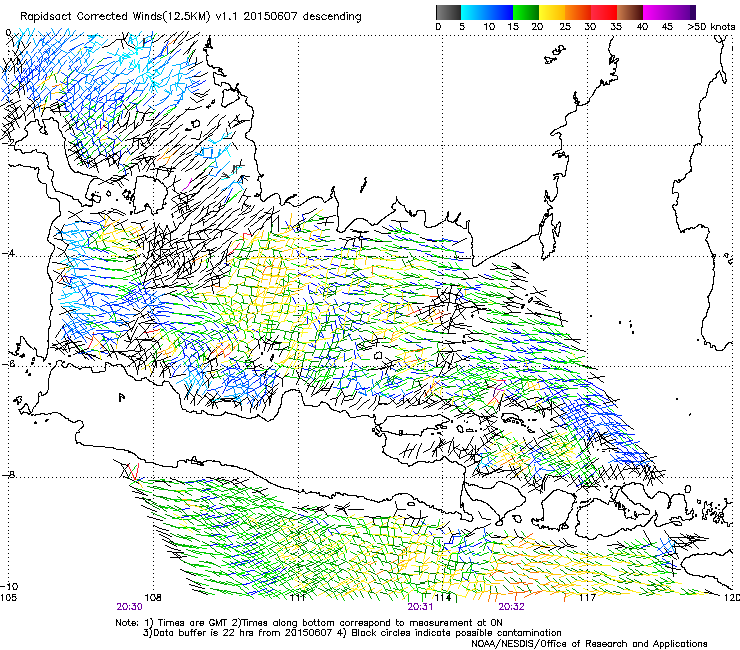Viewport: 740px width, 650px height.
Task: Click the '114' longitude axis label
Action: coord(443,598)
